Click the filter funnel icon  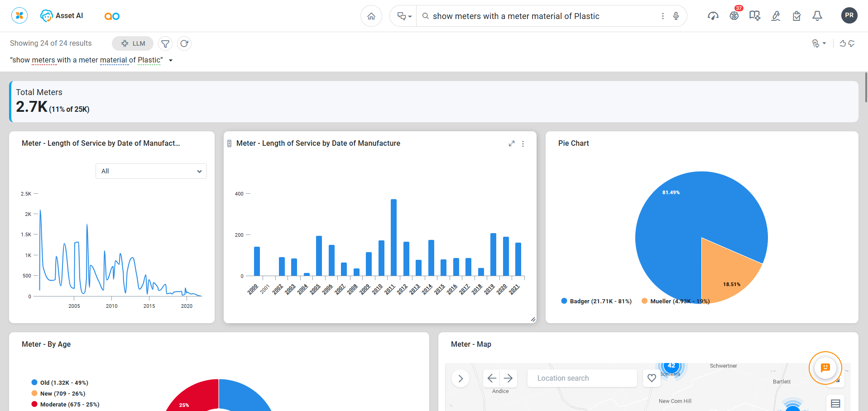165,43
